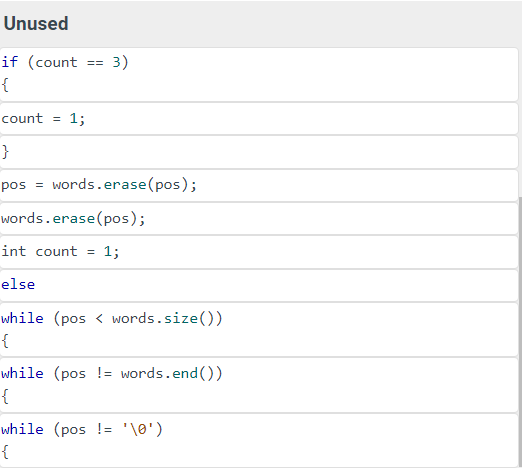Viewport: 522px width, 471px height.
Task: Click the opening brace under 'if (count == 3)'
Action: pyautogui.click(x=5, y=85)
